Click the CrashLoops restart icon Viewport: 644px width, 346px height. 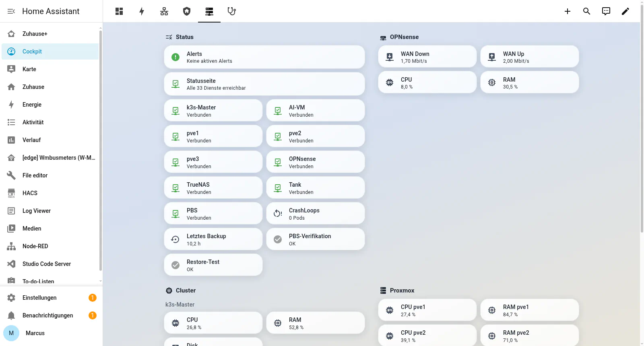point(278,214)
